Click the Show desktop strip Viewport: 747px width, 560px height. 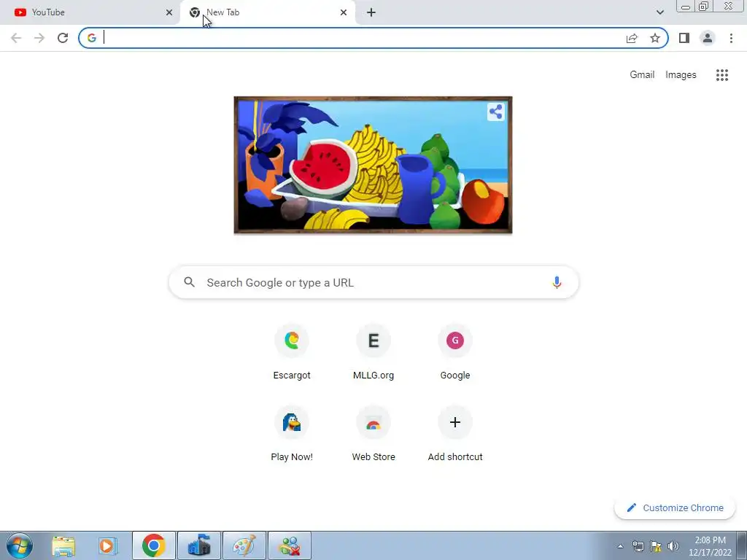[x=742, y=545]
